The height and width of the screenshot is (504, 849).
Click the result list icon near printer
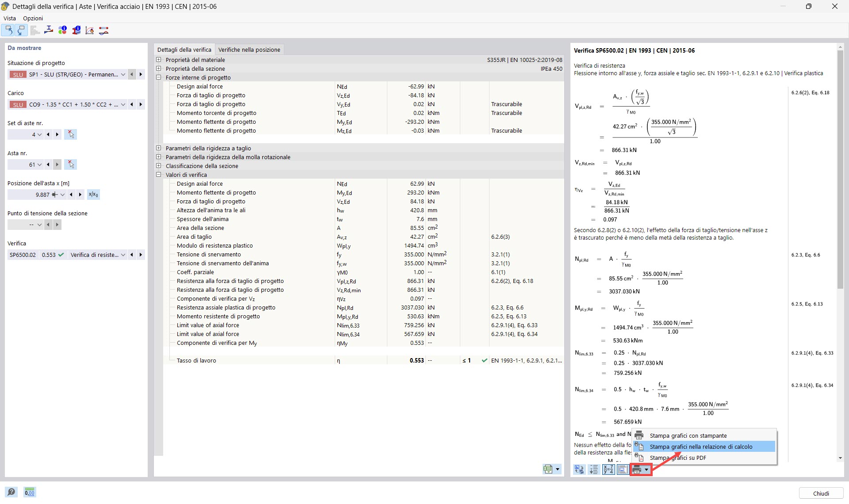[594, 470]
